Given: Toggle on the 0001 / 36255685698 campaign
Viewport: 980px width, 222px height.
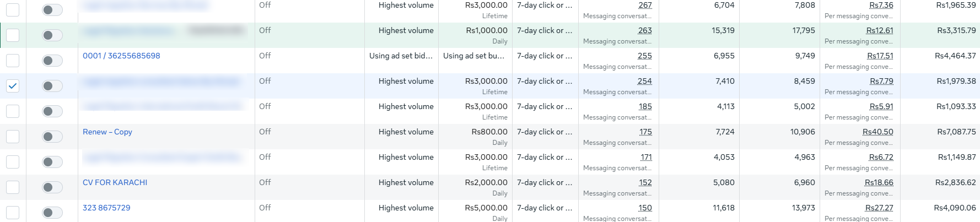Looking at the screenshot, I should [x=52, y=61].
